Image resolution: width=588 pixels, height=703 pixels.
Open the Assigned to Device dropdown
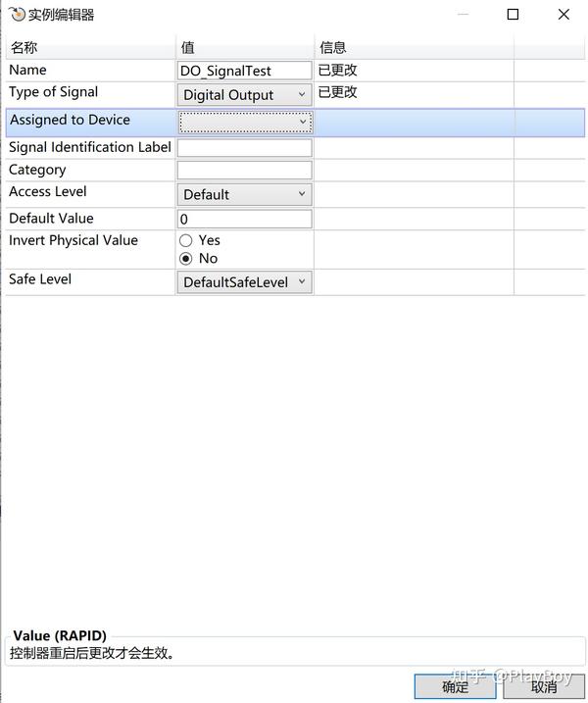[x=246, y=122]
